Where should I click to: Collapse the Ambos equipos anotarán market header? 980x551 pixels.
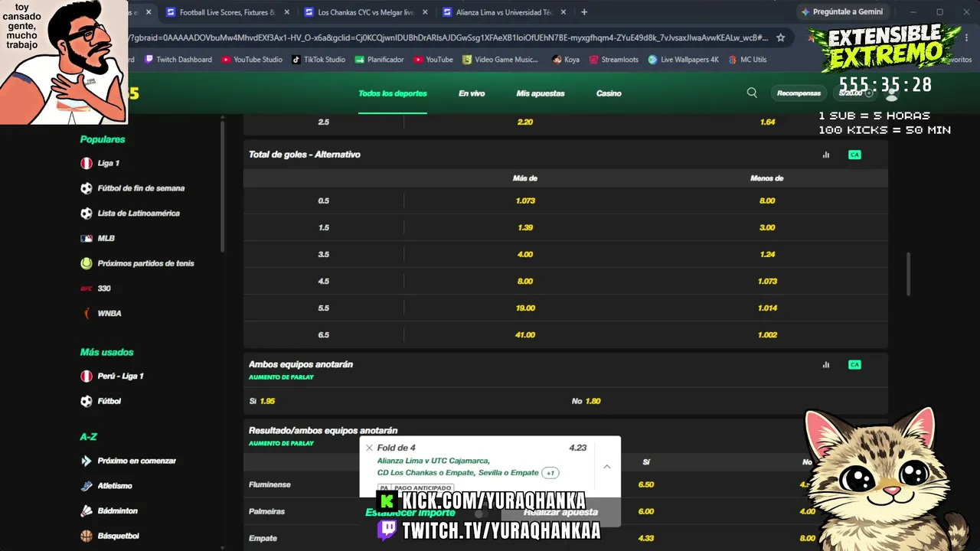click(566, 369)
